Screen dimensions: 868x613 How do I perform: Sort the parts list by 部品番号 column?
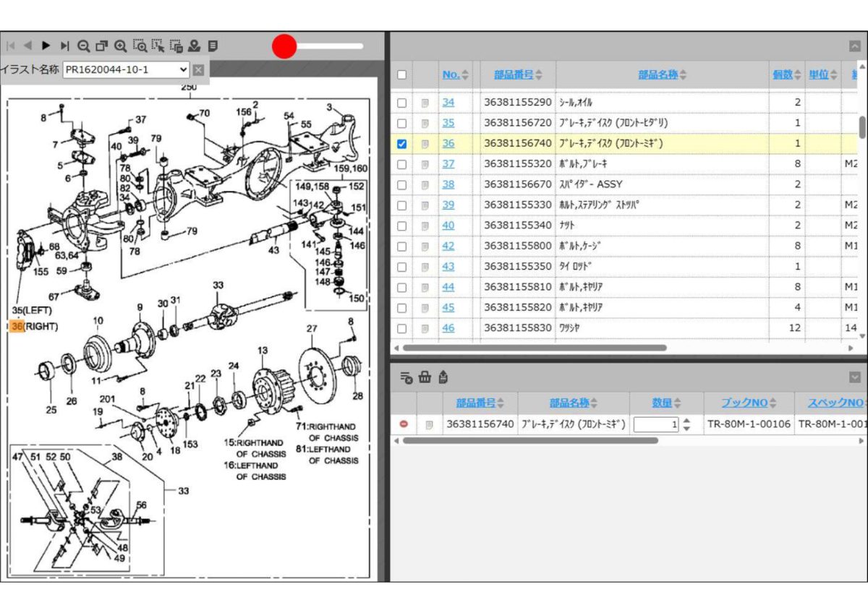pyautogui.click(x=519, y=74)
